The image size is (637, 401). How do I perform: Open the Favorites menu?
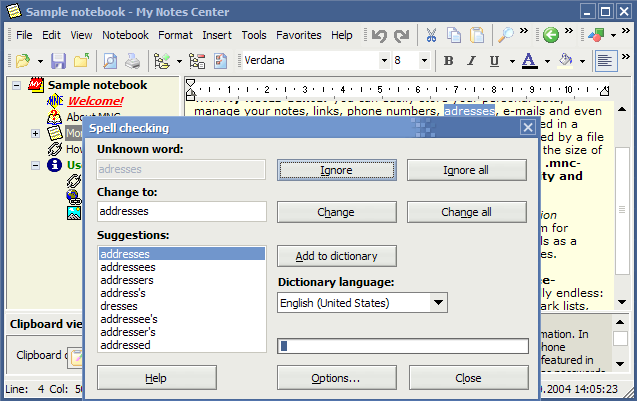298,35
